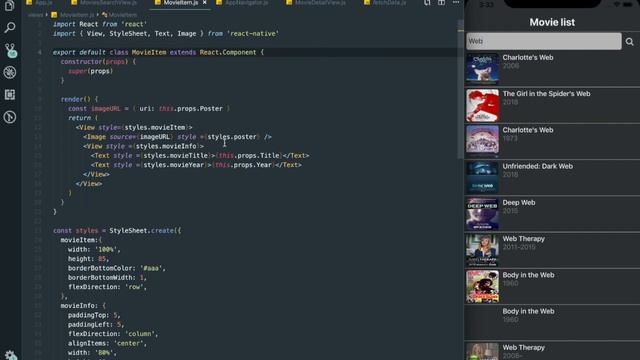Click "alignItems: 'center'" line
Viewport: 640px width, 360px height.
(107, 343)
